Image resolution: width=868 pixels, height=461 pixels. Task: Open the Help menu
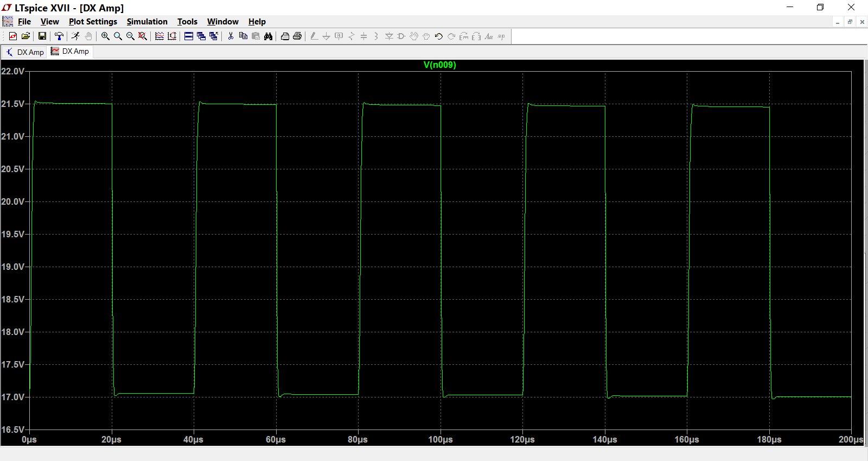coord(257,22)
